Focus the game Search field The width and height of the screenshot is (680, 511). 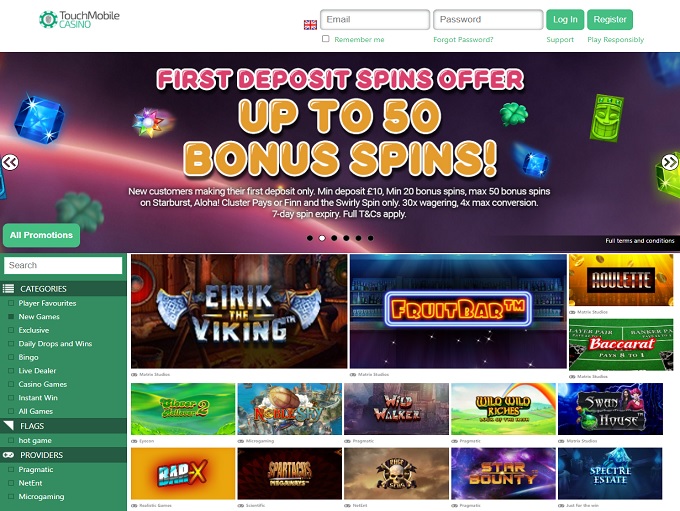coord(63,265)
